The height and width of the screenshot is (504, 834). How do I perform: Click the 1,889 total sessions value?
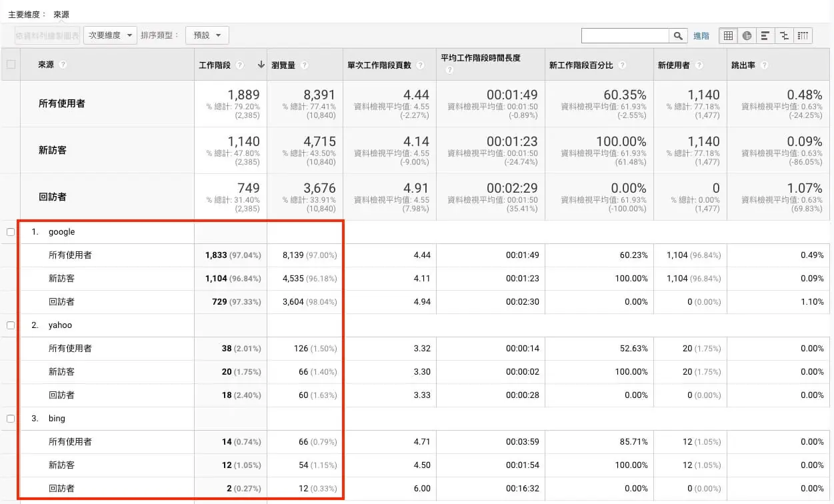(243, 95)
